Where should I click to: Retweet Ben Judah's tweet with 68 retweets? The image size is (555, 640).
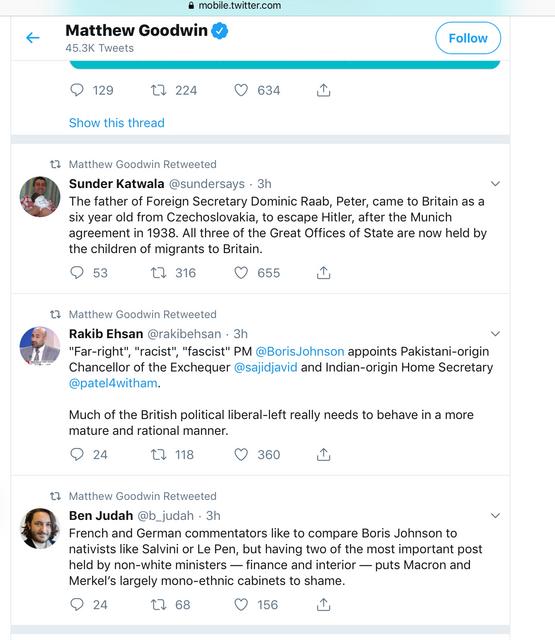point(158,604)
